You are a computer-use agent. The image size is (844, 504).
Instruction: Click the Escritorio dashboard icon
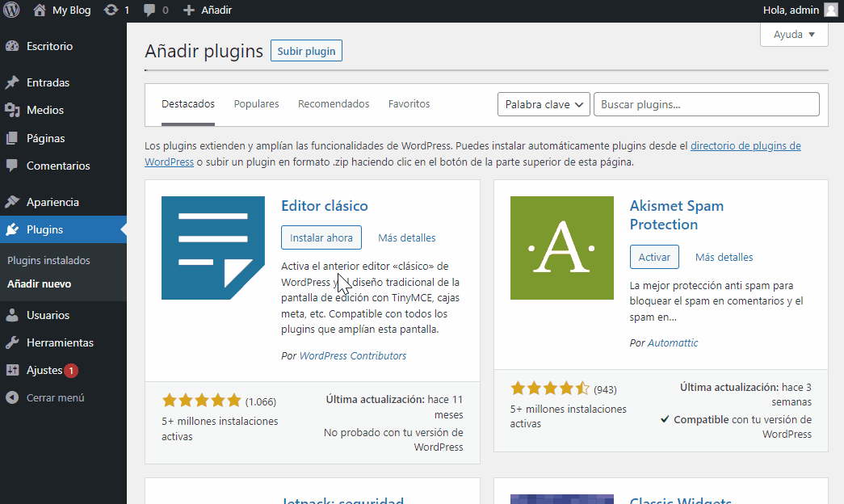coord(12,46)
